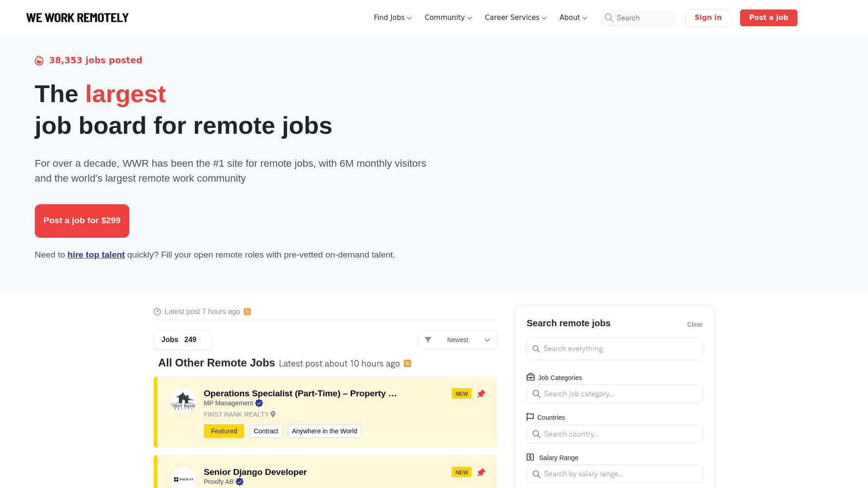This screenshot has height=488, width=868.
Task: Open the Newest sort order dropdown
Action: [x=458, y=340]
